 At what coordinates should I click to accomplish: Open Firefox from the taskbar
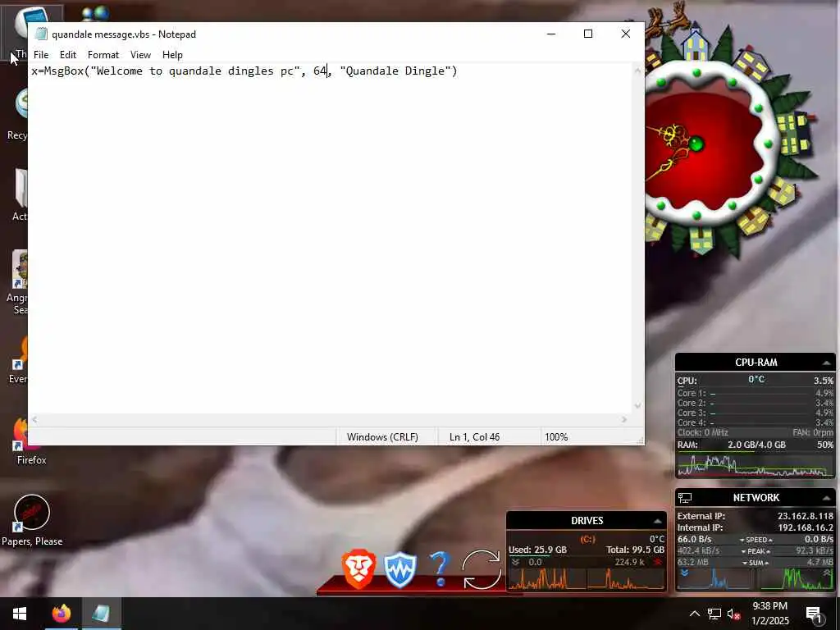(x=62, y=614)
